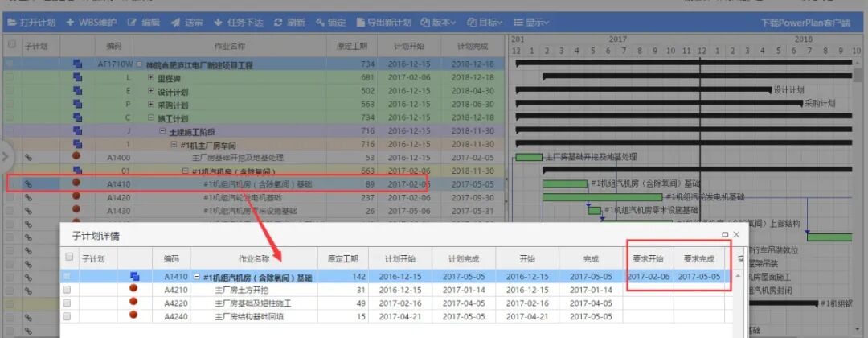Open the 版本 dropdown menu
Image resolution: width=868 pixels, height=338 pixels.
[x=438, y=23]
